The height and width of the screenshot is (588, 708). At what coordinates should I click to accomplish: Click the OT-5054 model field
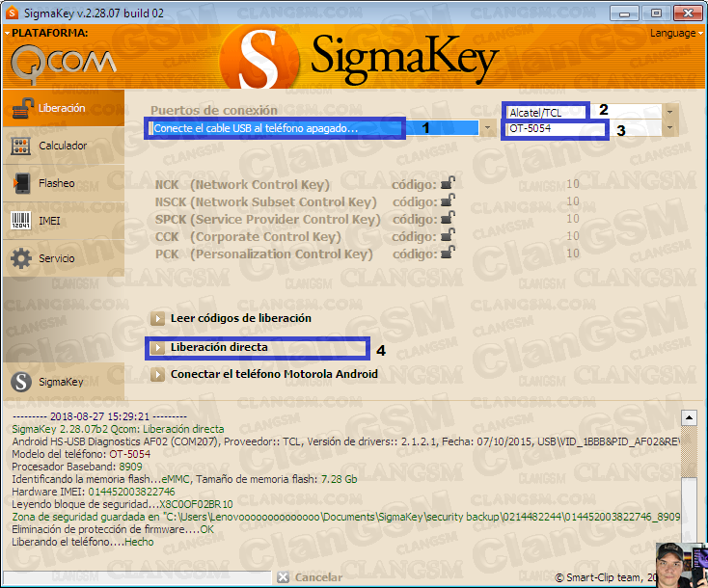[584, 128]
